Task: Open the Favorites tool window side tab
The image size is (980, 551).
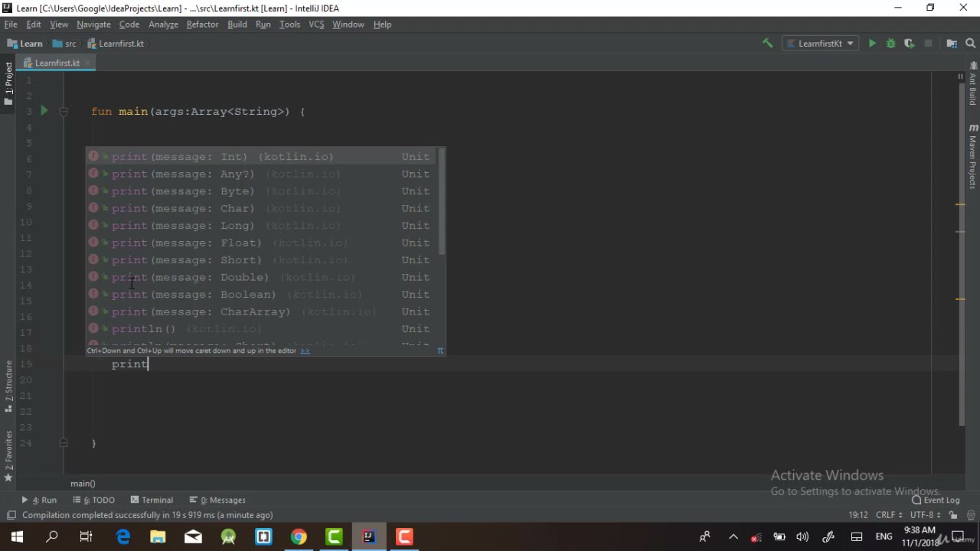Action: coord(8,456)
